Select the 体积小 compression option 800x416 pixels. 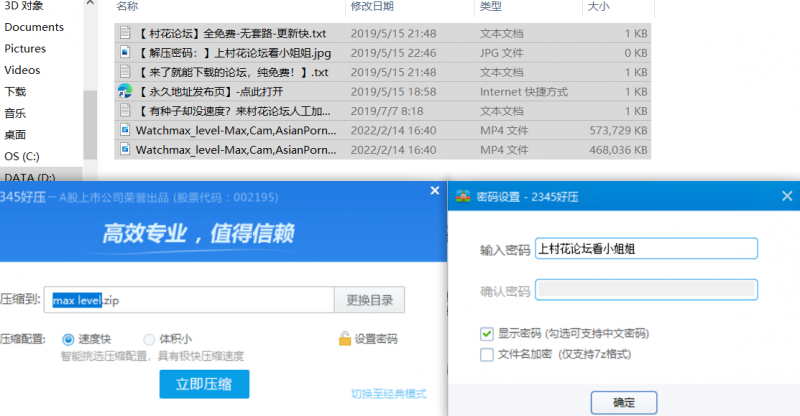tap(149, 339)
